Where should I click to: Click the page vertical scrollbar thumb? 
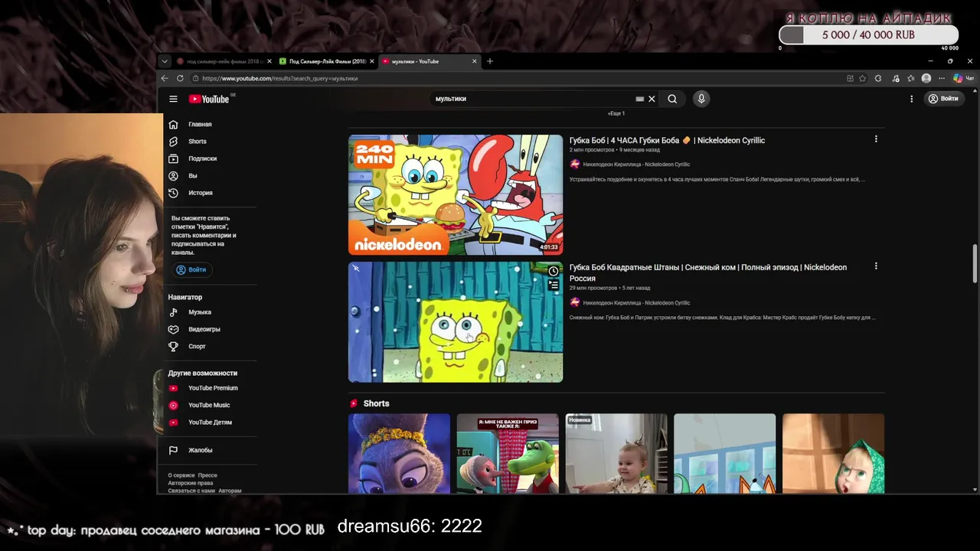[975, 264]
